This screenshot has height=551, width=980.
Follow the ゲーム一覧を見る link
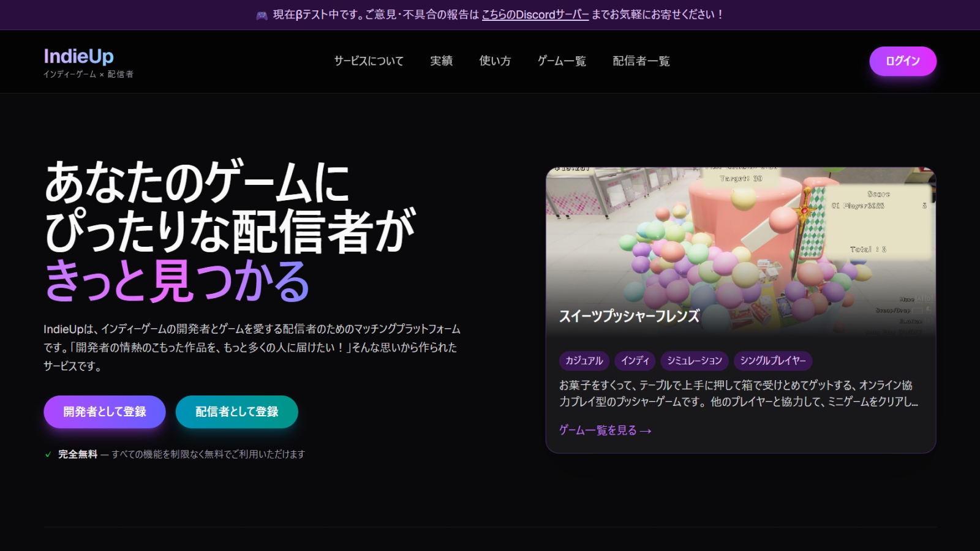[598, 430]
